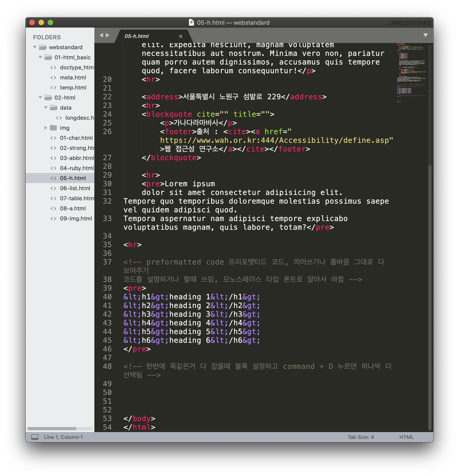Open HTML syntax selector in status bar
This screenshot has height=476, width=459.
tap(406, 437)
